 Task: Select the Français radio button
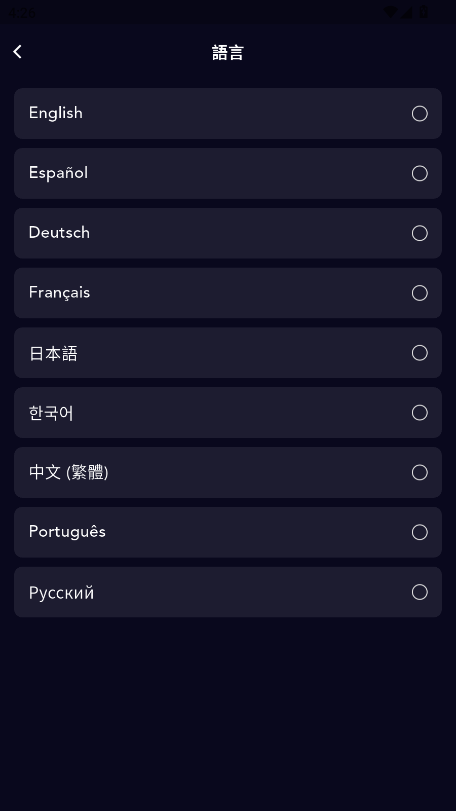click(419, 293)
